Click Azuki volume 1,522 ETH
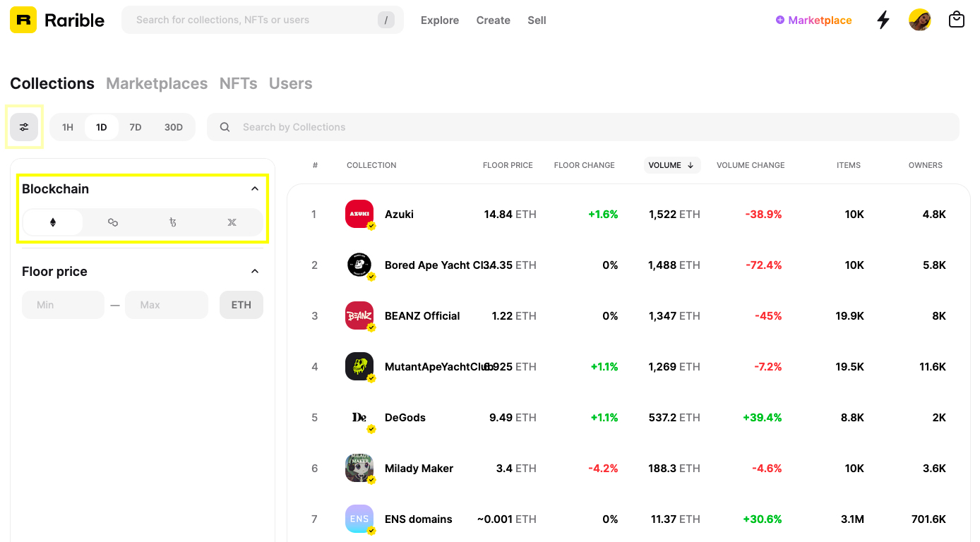Image resolution: width=980 pixels, height=542 pixels. (x=674, y=214)
